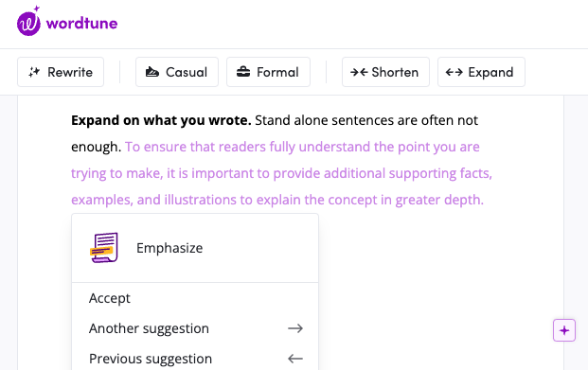Screen dimensions: 588x370
Task: Shorten the selected text
Action: click(385, 72)
